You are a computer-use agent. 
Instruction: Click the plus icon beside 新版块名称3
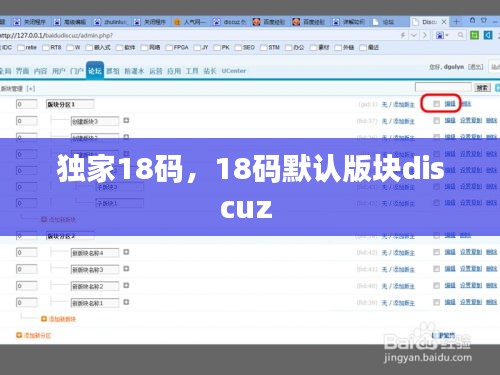click(126, 269)
